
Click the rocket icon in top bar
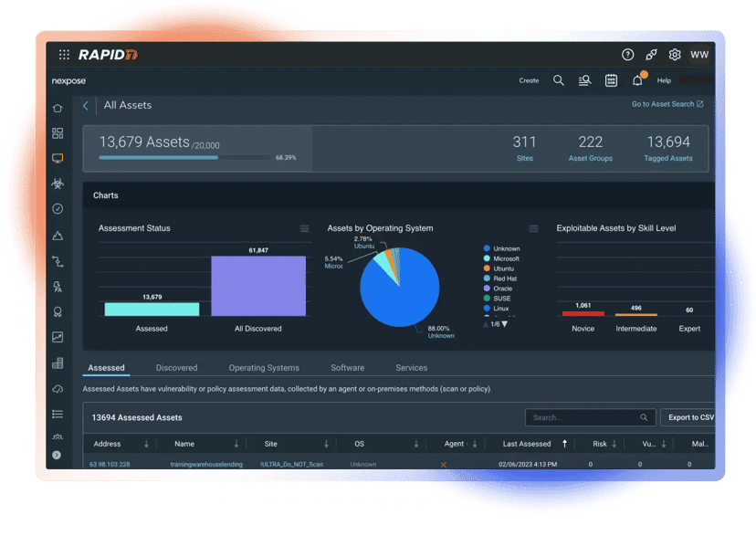[651, 55]
